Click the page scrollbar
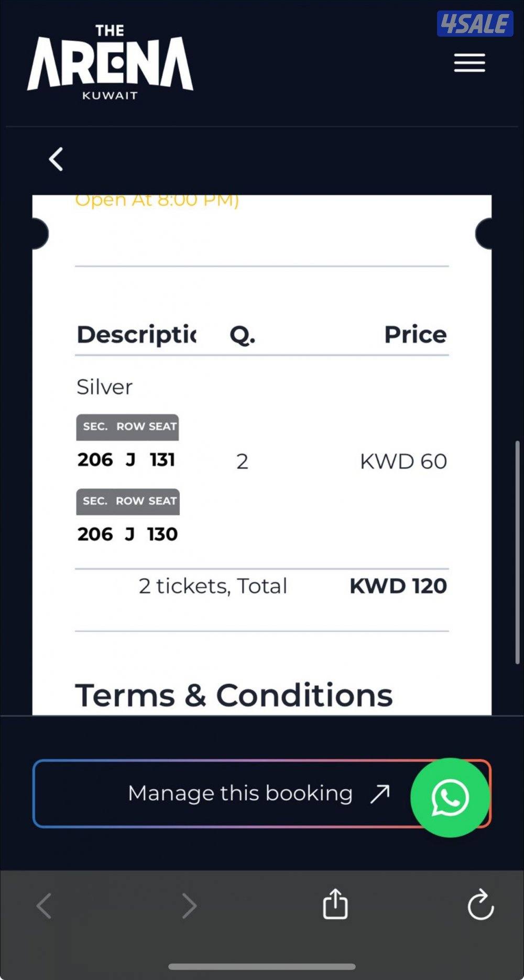 tap(517, 553)
